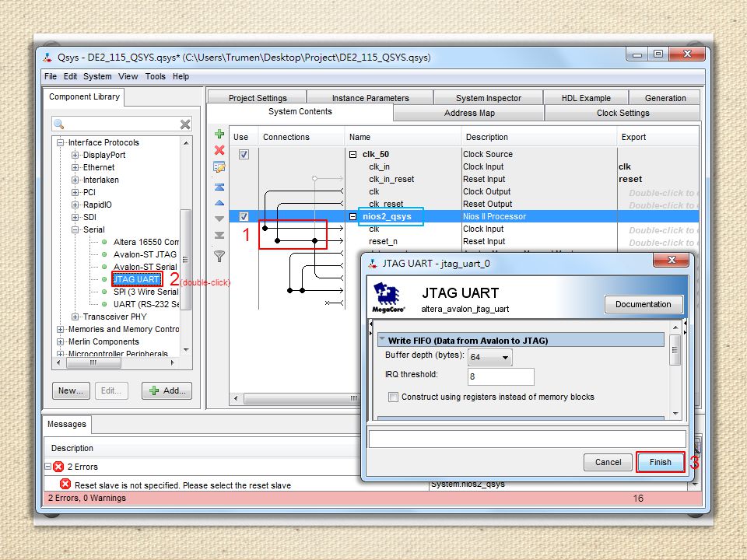Click the filter funnel icon
Viewport: 747px width, 560px height.
tap(219, 256)
